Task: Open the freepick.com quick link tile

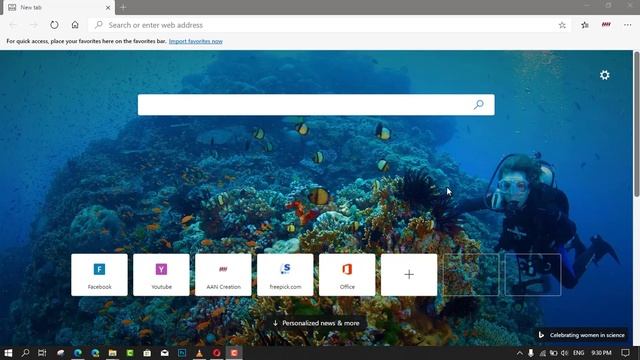Action: click(285, 275)
